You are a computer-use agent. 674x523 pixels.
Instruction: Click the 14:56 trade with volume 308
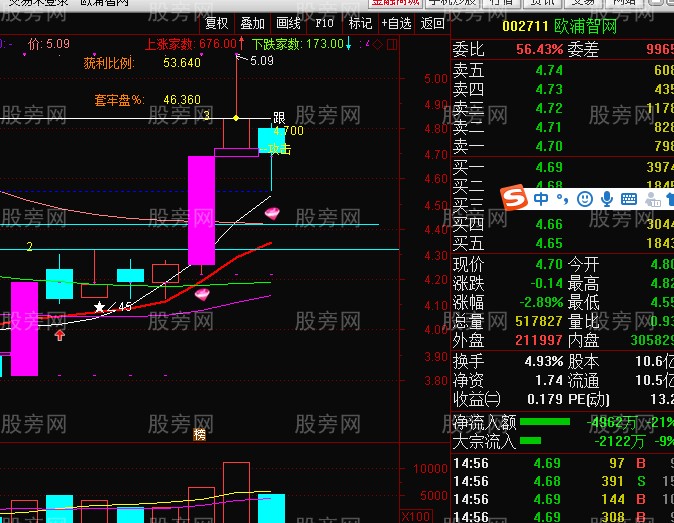[x=563, y=516]
